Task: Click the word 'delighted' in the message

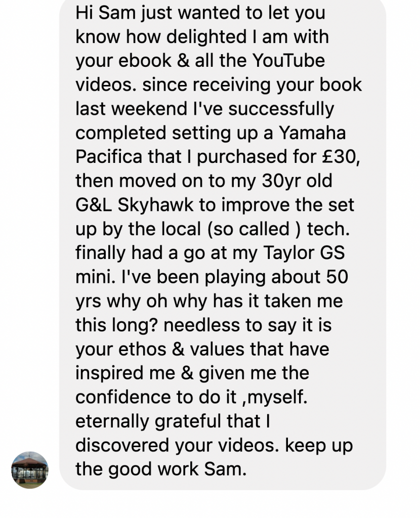Action: [x=206, y=36]
